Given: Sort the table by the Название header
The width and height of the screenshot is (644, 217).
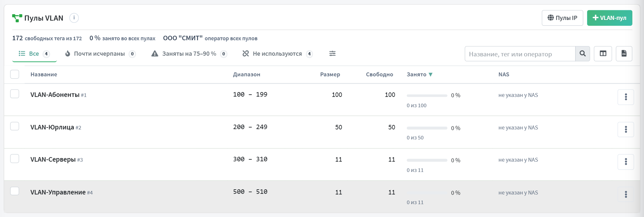Looking at the screenshot, I should click(44, 74).
